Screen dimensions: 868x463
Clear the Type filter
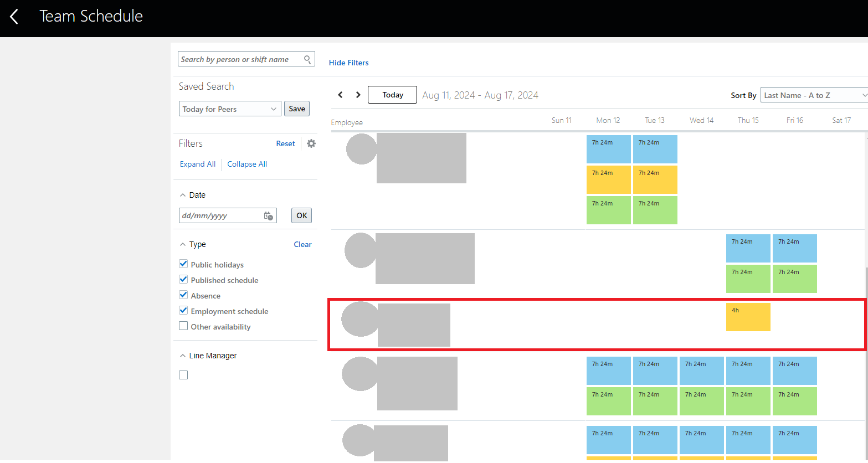pyautogui.click(x=302, y=244)
